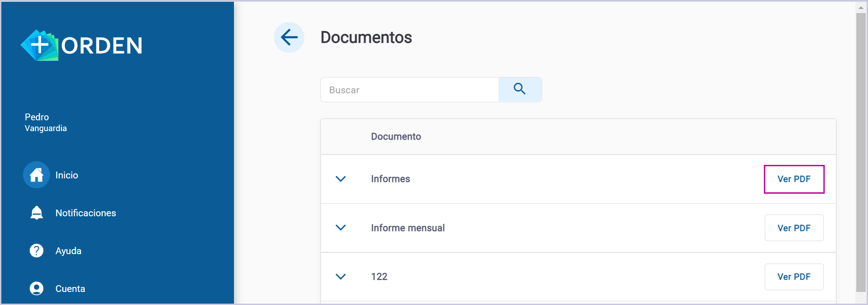Go to Notificaciones menu entry
The height and width of the screenshot is (305, 868).
[86, 213]
